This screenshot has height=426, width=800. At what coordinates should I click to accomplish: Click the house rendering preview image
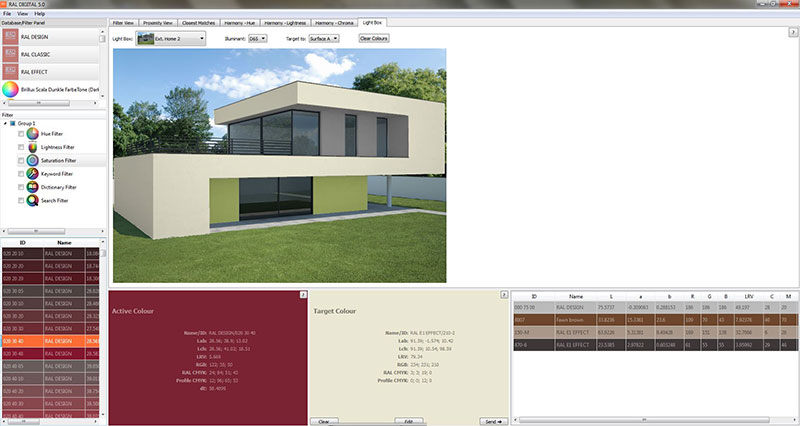280,165
